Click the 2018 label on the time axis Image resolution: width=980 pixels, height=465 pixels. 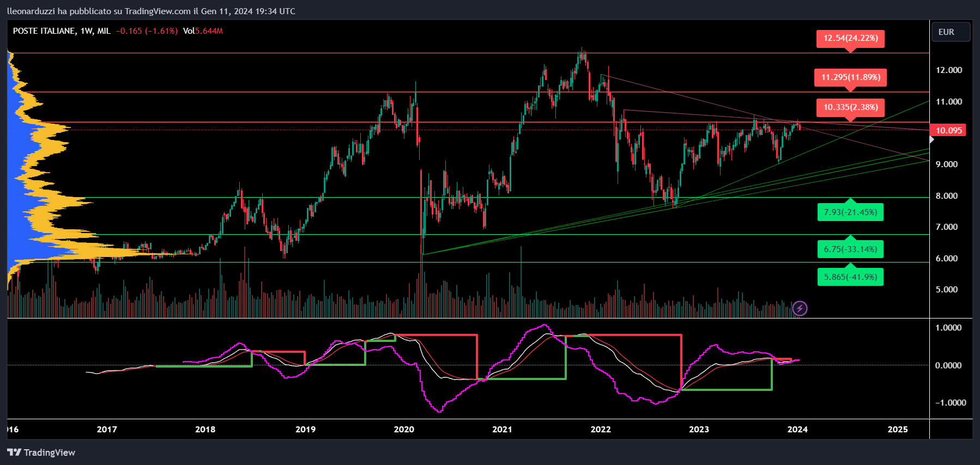[205, 429]
